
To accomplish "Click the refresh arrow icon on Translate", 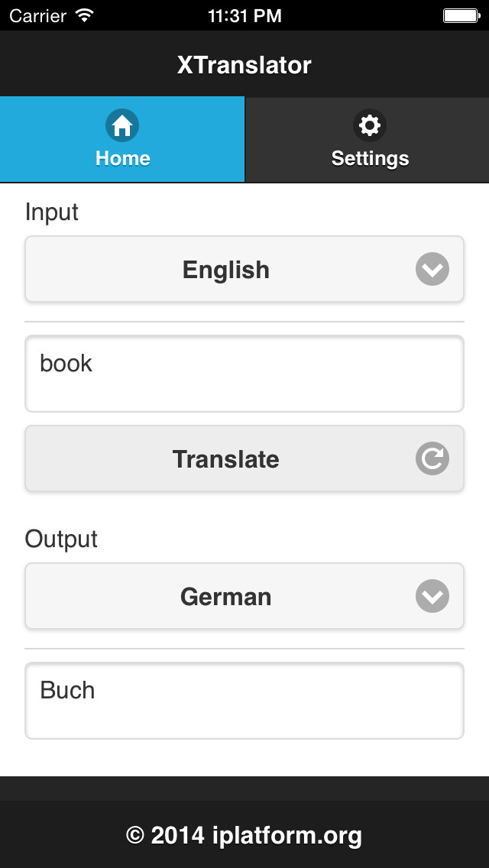I will tap(432, 458).
